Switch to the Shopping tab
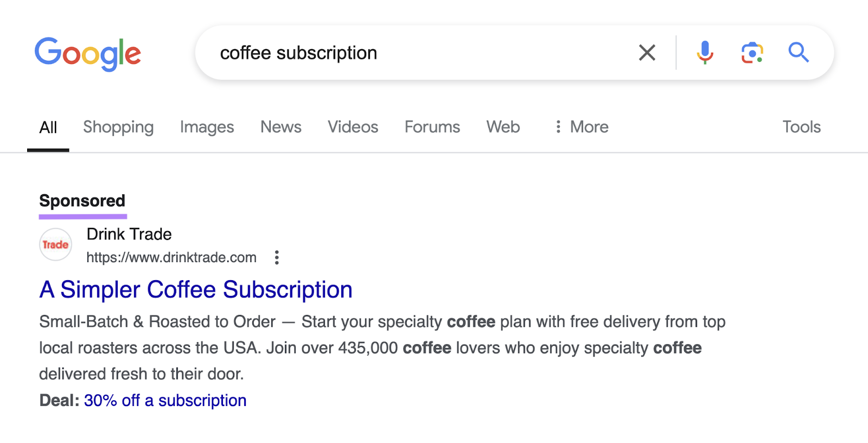 pyautogui.click(x=118, y=126)
